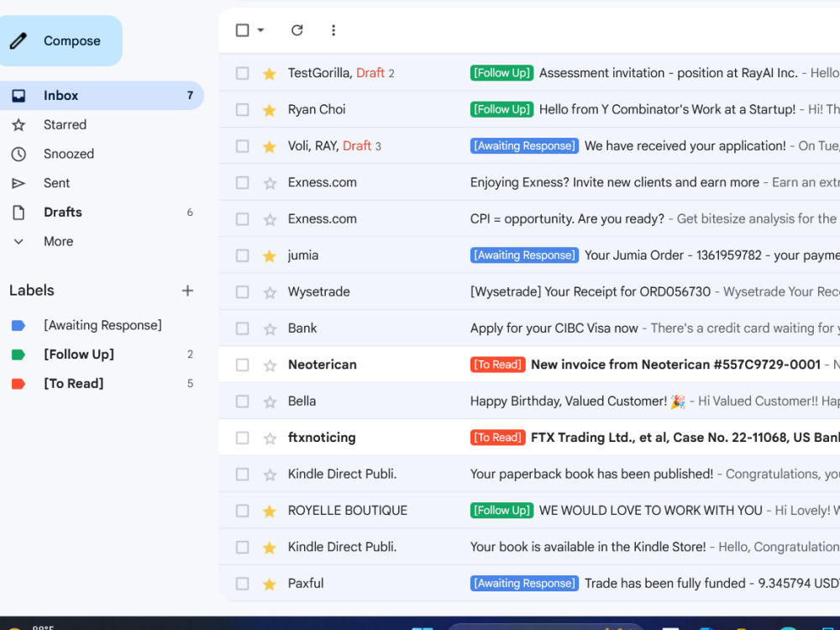Click the Compose pencil icon
840x630 pixels.
(x=18, y=40)
